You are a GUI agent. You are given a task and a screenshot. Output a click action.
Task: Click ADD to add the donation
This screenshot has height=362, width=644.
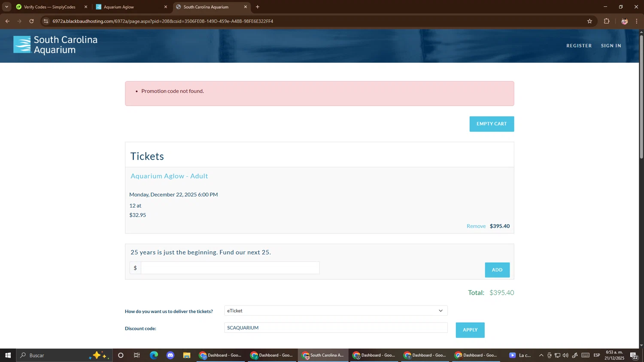coord(497,270)
